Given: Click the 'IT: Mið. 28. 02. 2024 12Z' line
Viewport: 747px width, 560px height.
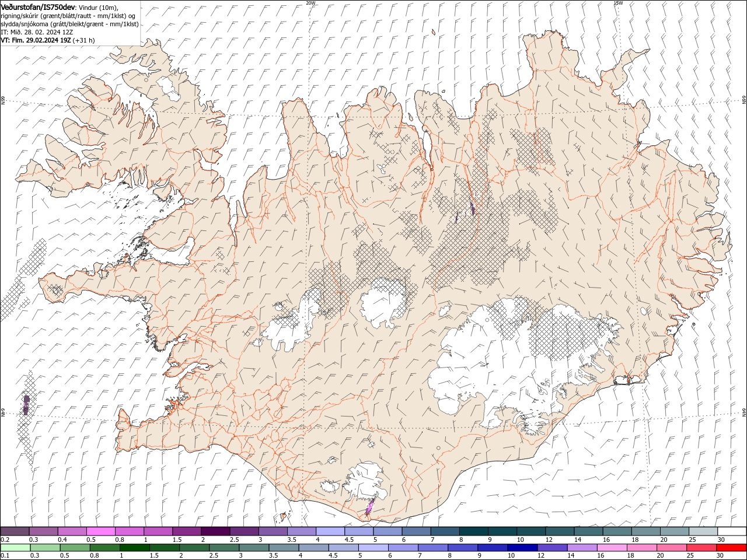Looking at the screenshot, I should coord(37,32).
